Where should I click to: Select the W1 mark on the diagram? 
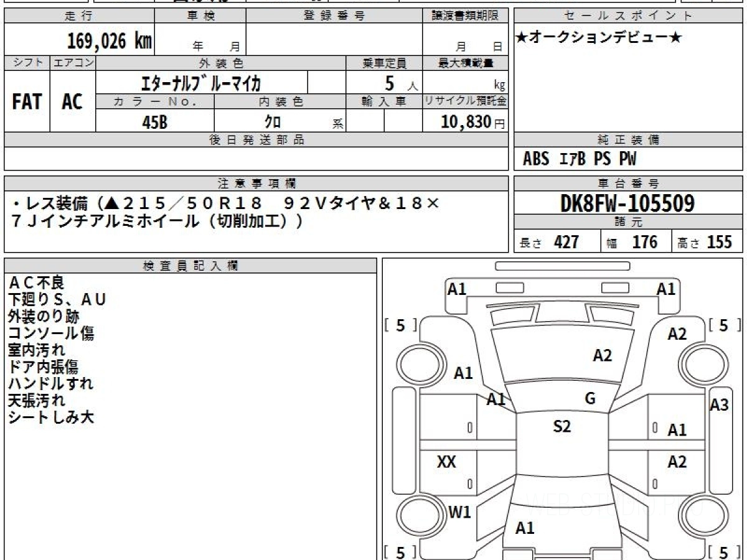460,513
